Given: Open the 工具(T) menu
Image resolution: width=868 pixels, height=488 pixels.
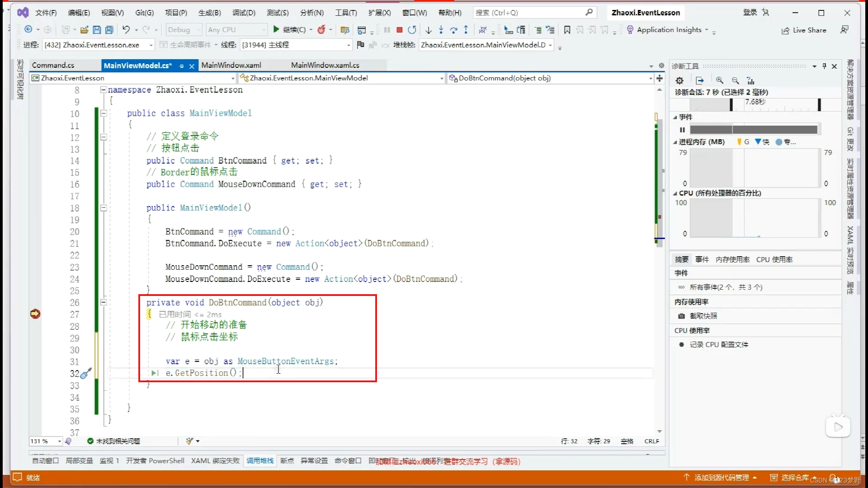Looking at the screenshot, I should tap(346, 13).
